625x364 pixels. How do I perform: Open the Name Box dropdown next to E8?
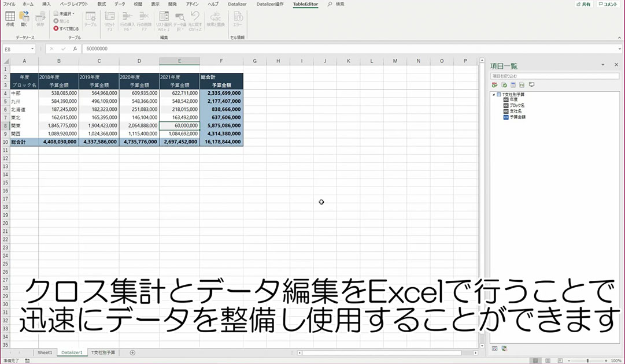coord(33,49)
